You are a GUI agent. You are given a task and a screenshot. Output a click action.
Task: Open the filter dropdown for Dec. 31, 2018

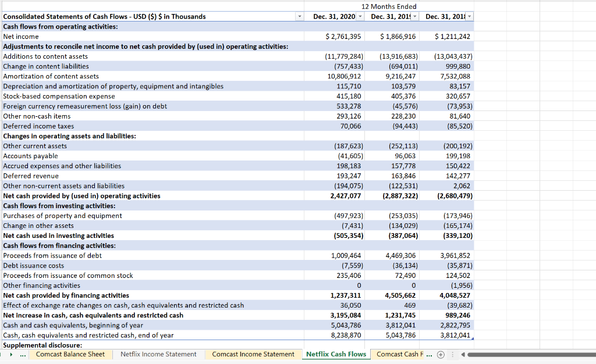click(470, 16)
